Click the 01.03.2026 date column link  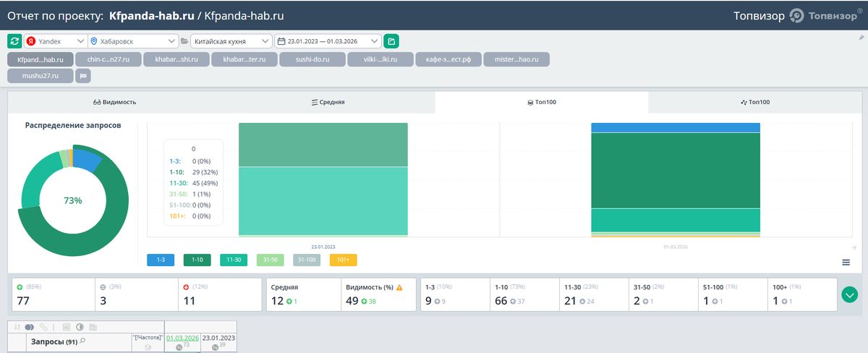pyautogui.click(x=182, y=338)
